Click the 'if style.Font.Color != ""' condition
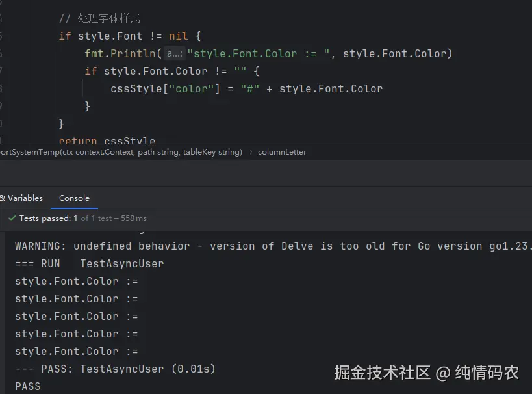The height and width of the screenshot is (394, 532). [172, 72]
